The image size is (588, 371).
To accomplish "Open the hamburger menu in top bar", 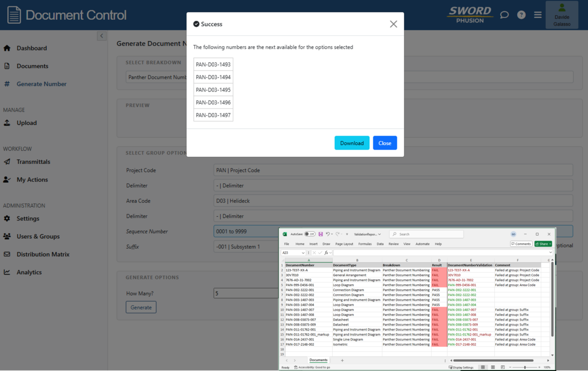I will point(538,15).
